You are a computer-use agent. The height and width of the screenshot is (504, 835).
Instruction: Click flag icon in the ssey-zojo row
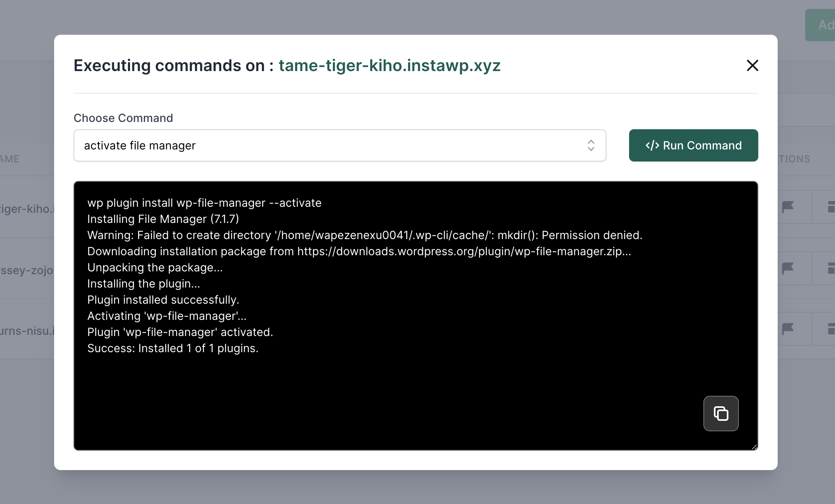787,268
